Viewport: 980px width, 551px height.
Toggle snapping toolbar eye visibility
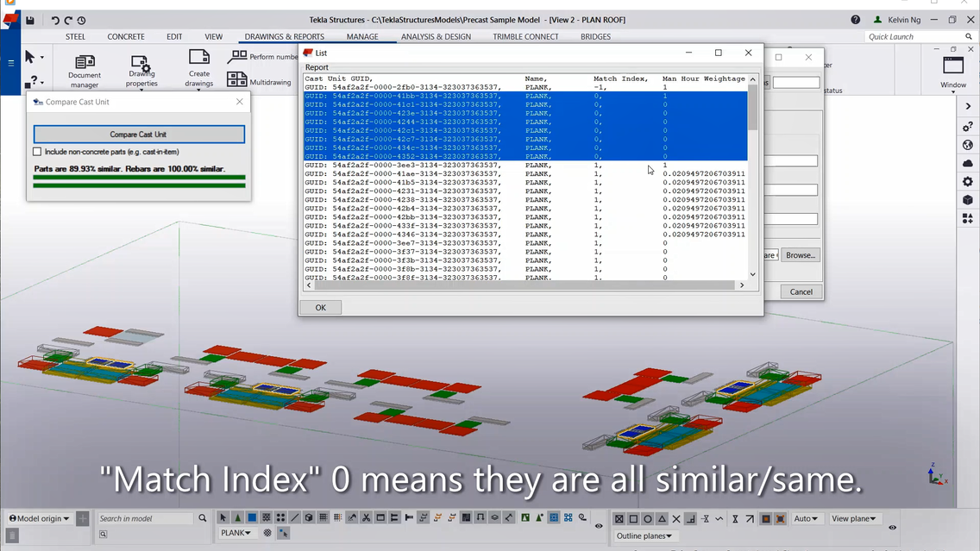[x=892, y=527]
